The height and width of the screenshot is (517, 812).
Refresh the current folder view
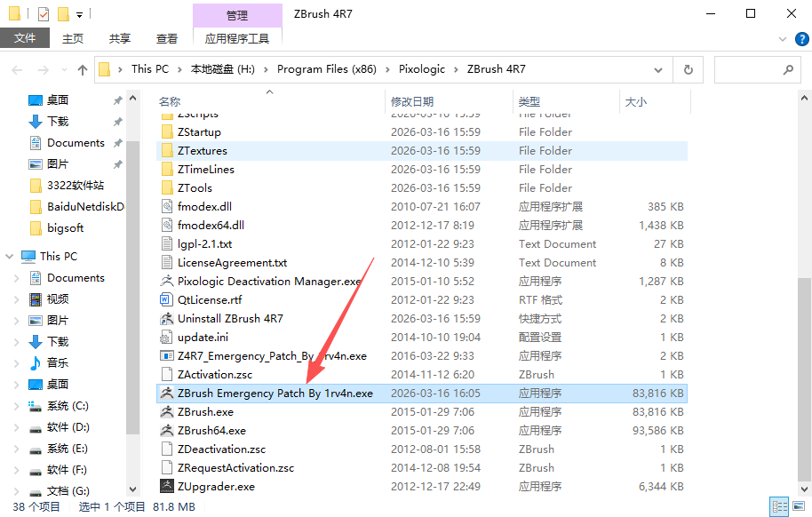pos(689,69)
